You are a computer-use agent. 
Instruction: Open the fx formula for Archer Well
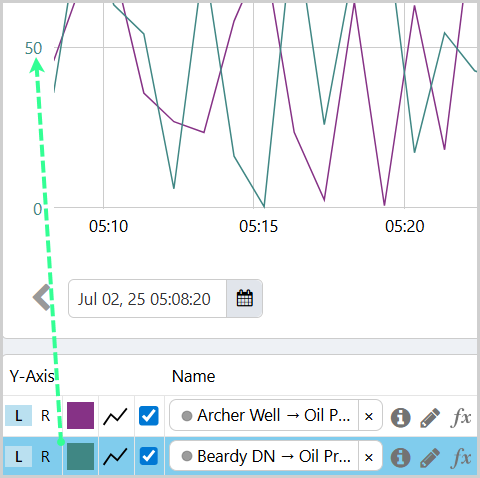[x=462, y=417]
